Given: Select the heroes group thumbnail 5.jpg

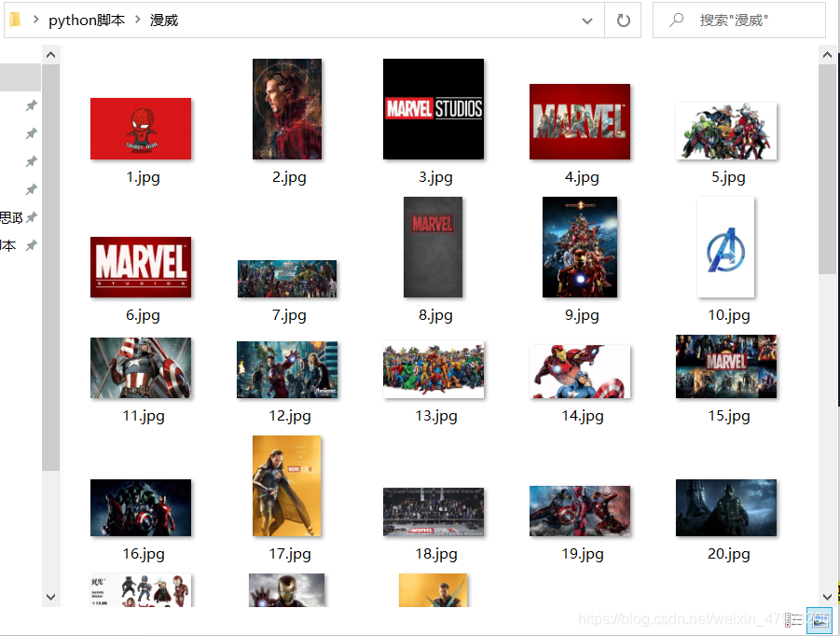Looking at the screenshot, I should (726, 131).
